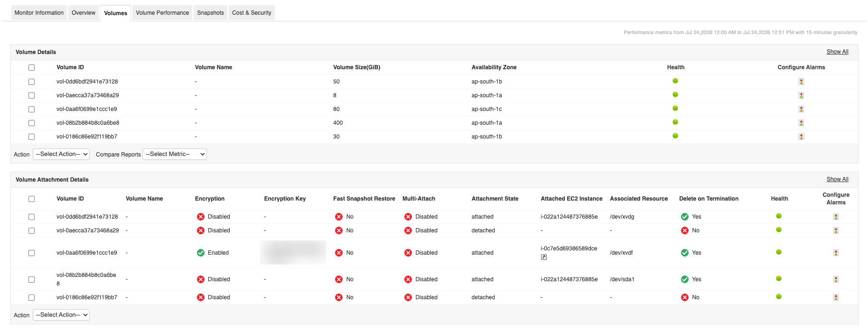Click the blurred encryption key value

tap(293, 252)
